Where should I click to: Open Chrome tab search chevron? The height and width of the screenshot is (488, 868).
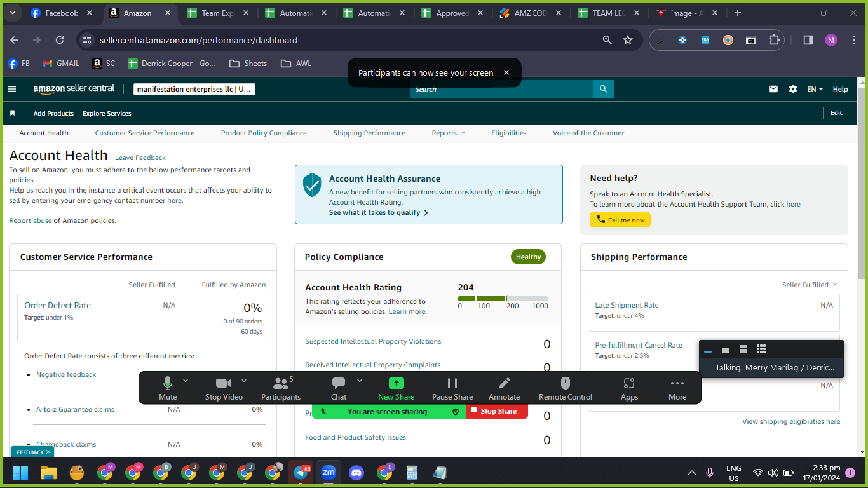[x=13, y=13]
